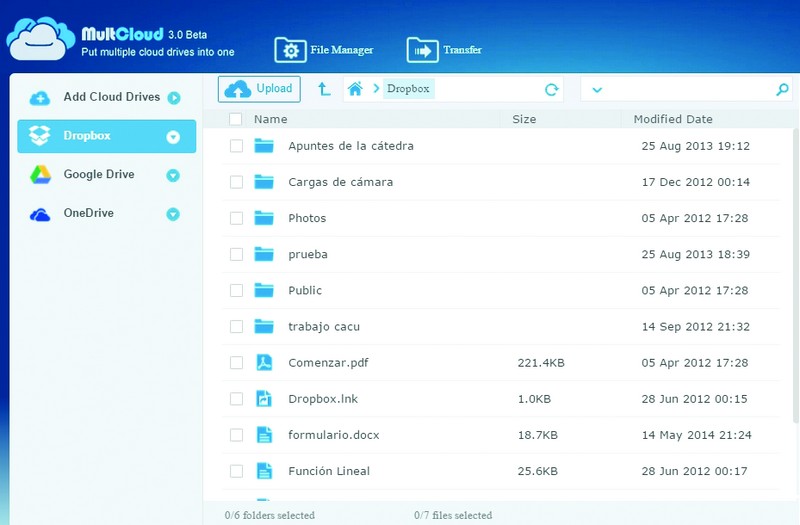
Task: Click document icon of Función Lineal
Action: [264, 471]
